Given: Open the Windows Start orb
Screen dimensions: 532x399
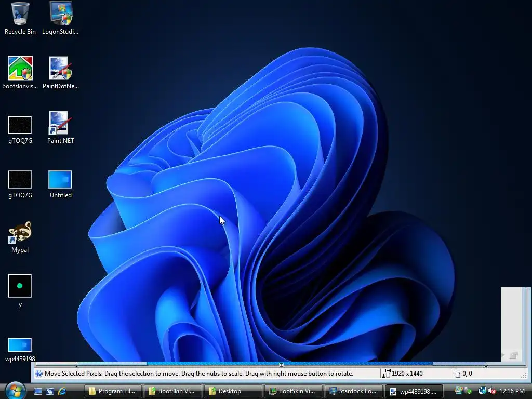Looking at the screenshot, I should coord(15,391).
